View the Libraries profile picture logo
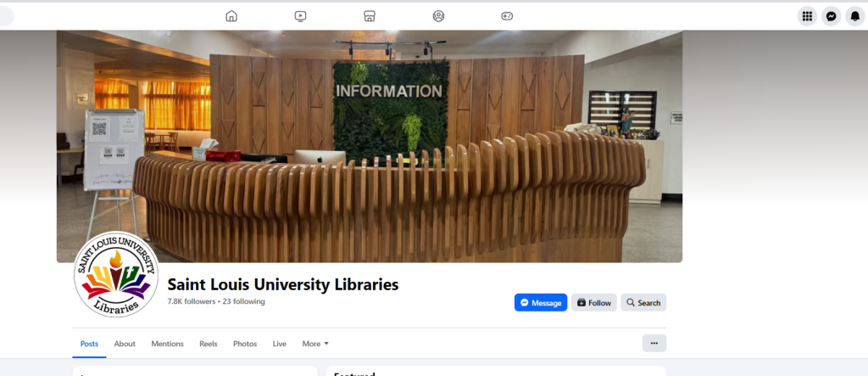 point(116,274)
